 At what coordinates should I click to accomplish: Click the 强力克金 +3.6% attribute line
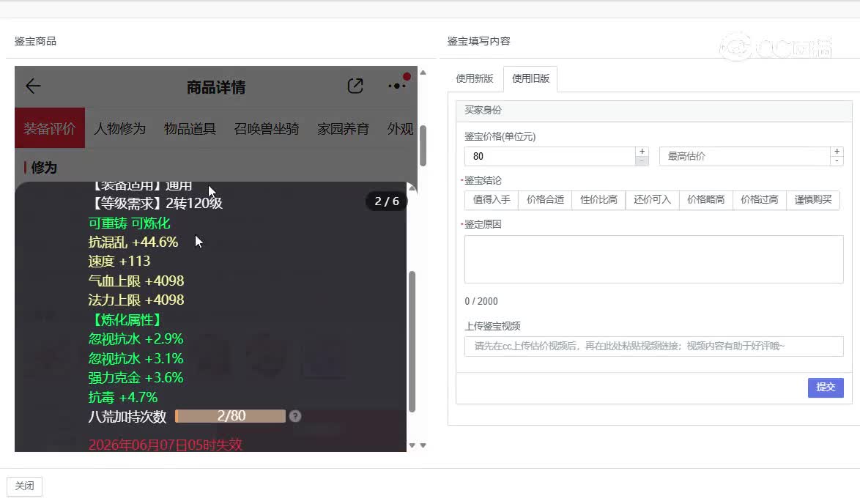click(136, 378)
